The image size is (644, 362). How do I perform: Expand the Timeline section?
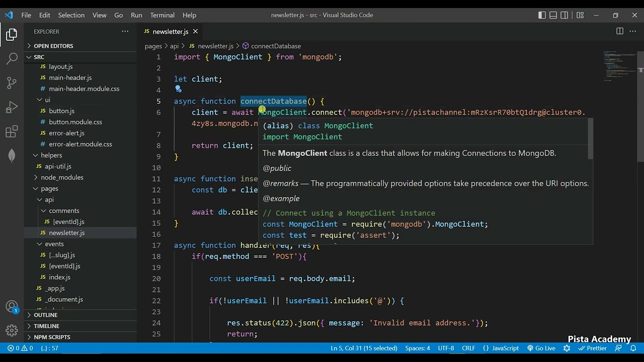coord(80,326)
